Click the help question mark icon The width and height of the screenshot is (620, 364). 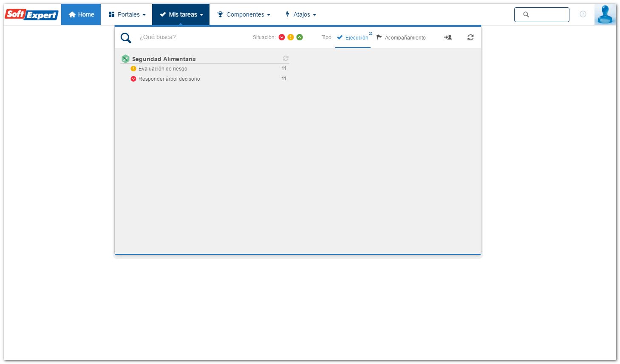pyautogui.click(x=583, y=14)
